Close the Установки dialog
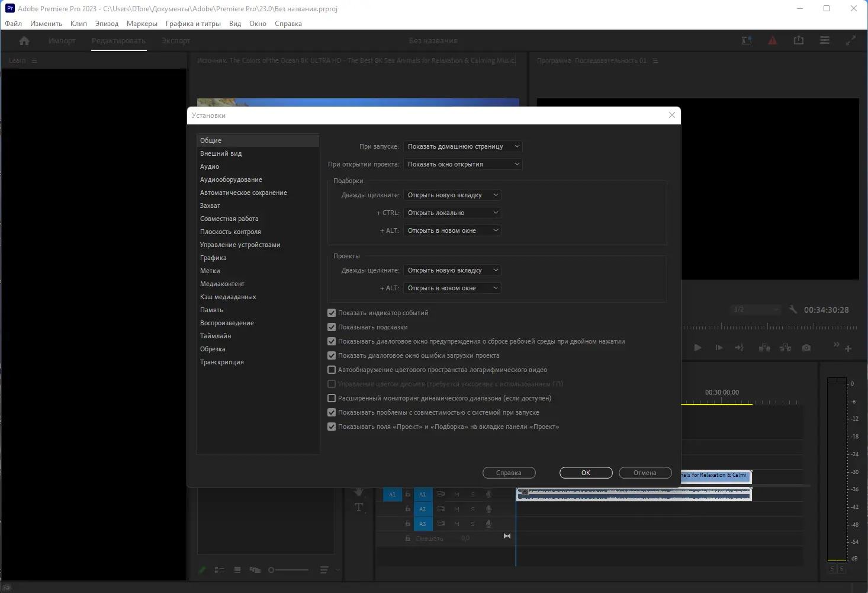This screenshot has width=868, height=593. coord(671,115)
